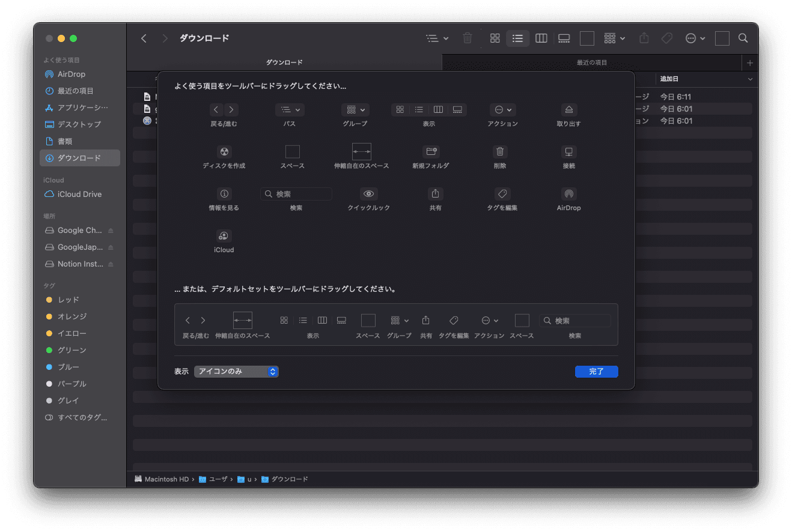Open the path menu in Finder toolbar

pos(437,38)
